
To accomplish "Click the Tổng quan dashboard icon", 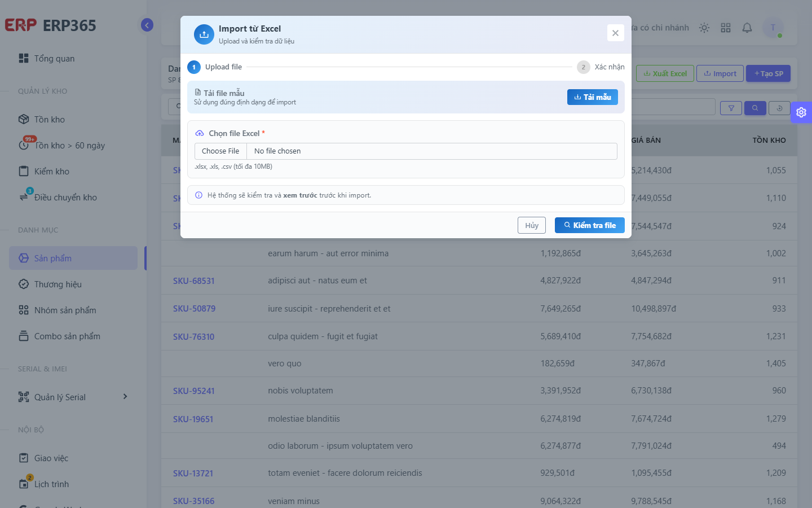I will point(24,58).
